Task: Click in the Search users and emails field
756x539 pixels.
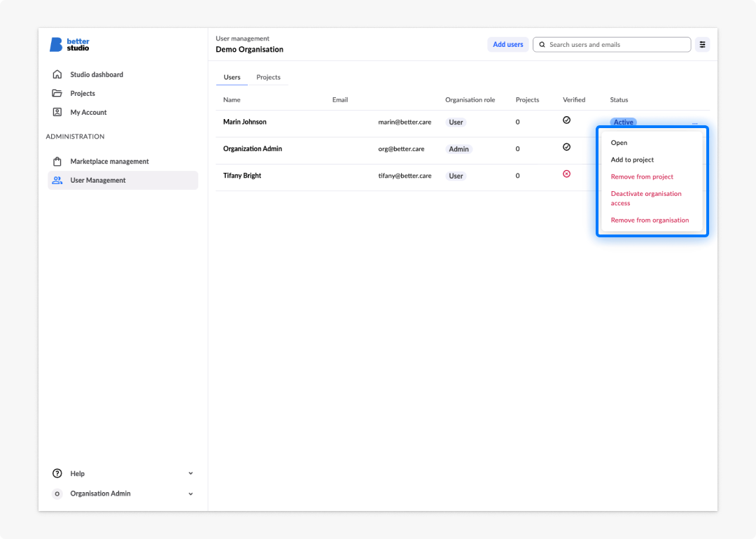Action: [611, 44]
